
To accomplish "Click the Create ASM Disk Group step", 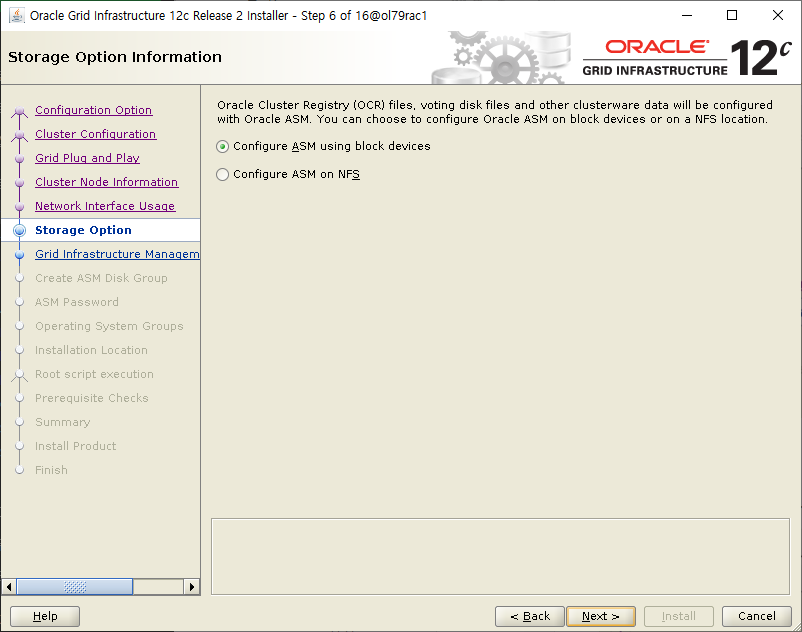I will pos(101,278).
